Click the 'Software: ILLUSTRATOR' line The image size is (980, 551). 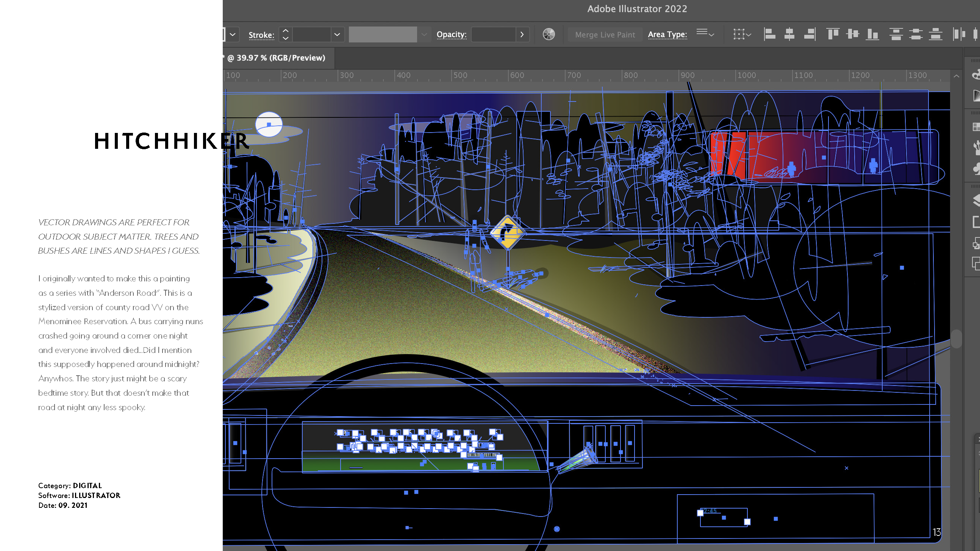click(79, 495)
